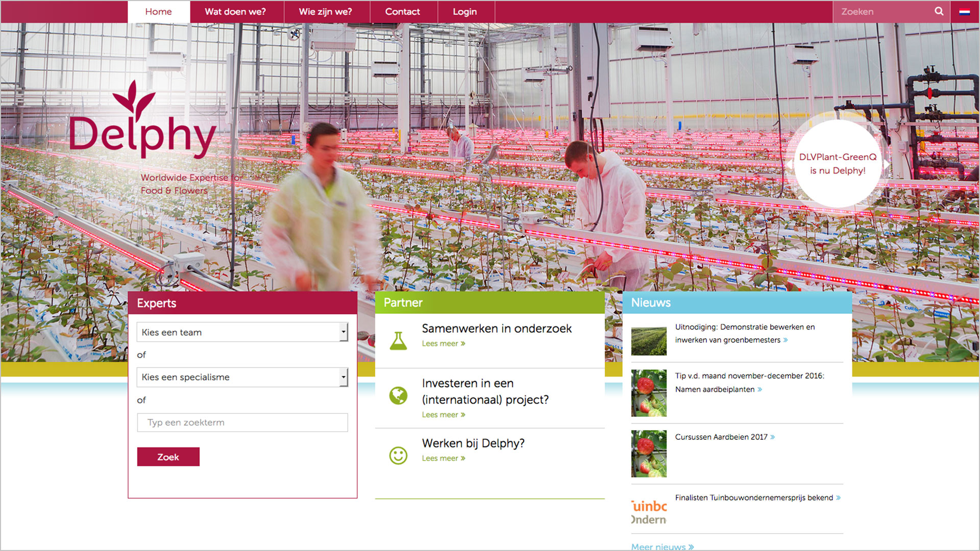
Task: Click the flask icon for research
Action: [x=398, y=340]
